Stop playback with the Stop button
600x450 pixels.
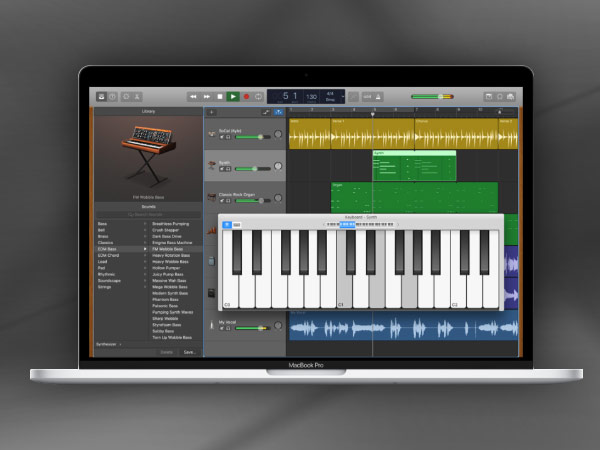click(220, 97)
